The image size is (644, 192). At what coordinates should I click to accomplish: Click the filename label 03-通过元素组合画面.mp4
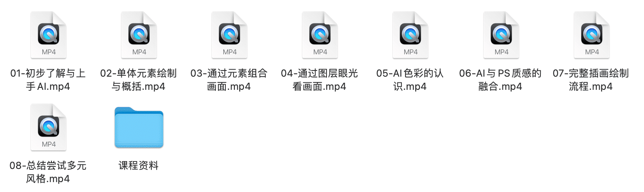point(229,80)
